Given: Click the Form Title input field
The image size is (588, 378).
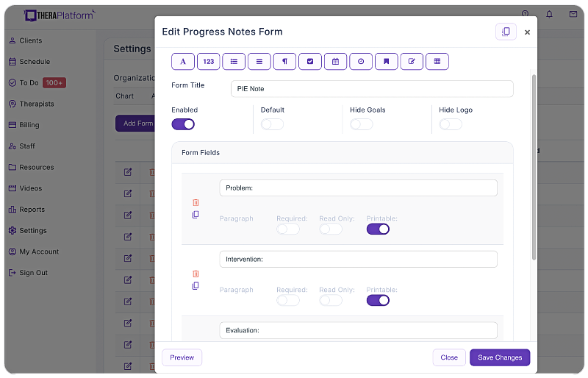Looking at the screenshot, I should [x=372, y=89].
